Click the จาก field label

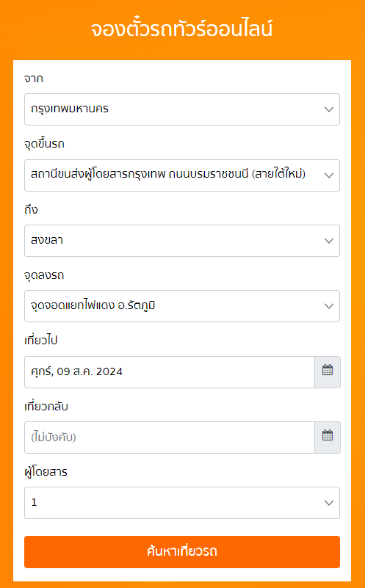(33, 79)
